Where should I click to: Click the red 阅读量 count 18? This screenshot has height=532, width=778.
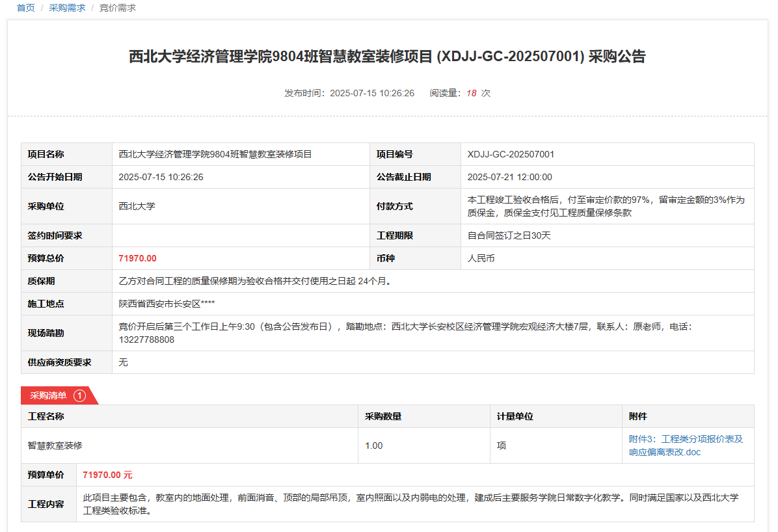[x=472, y=93]
